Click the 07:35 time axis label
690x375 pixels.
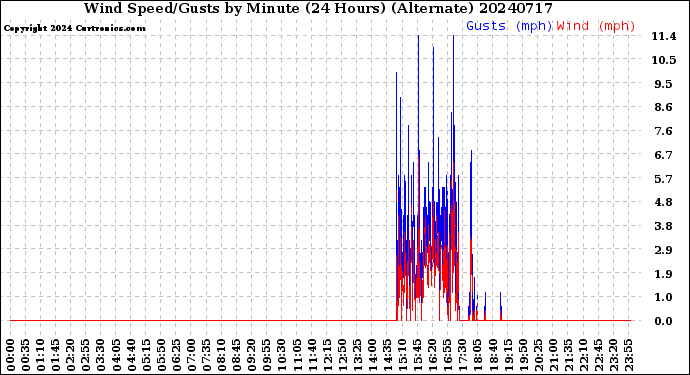(207, 355)
